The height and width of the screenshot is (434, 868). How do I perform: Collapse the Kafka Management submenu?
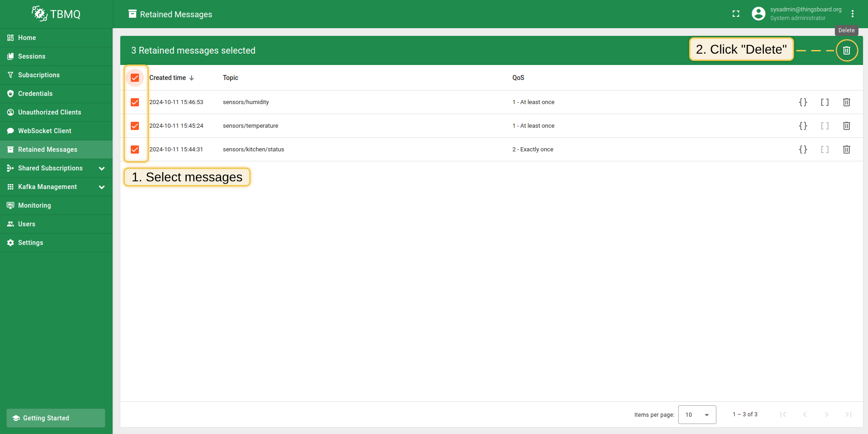102,186
